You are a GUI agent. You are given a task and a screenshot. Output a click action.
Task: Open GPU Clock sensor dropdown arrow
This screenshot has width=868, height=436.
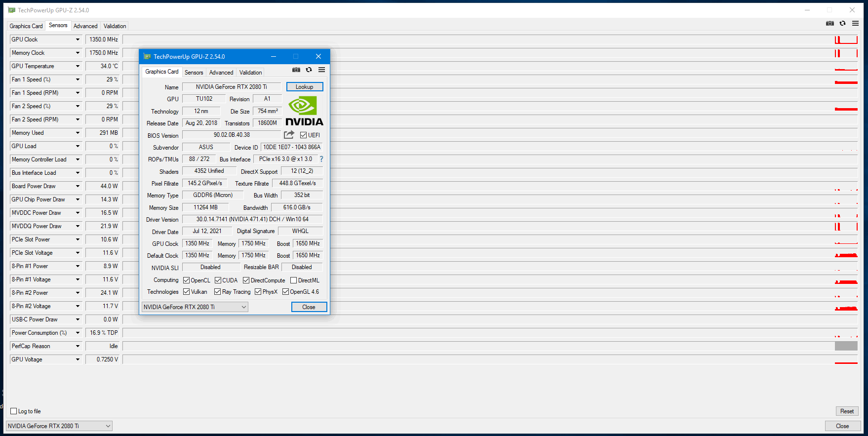(x=78, y=40)
